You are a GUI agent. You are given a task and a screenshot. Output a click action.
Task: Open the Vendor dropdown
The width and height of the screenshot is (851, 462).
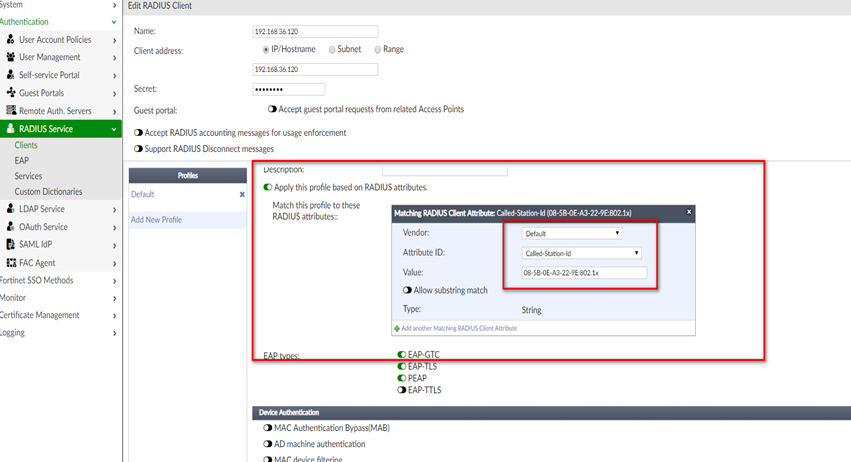(x=572, y=233)
